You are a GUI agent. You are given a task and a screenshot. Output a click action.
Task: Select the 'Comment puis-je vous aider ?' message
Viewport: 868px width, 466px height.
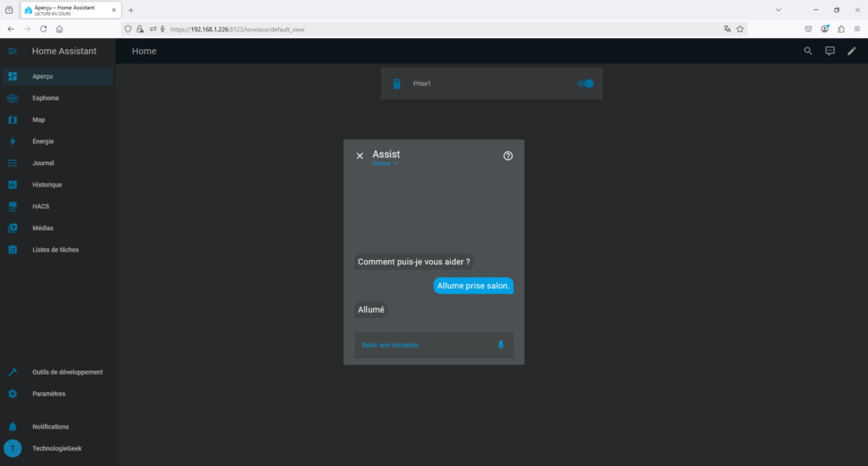414,262
